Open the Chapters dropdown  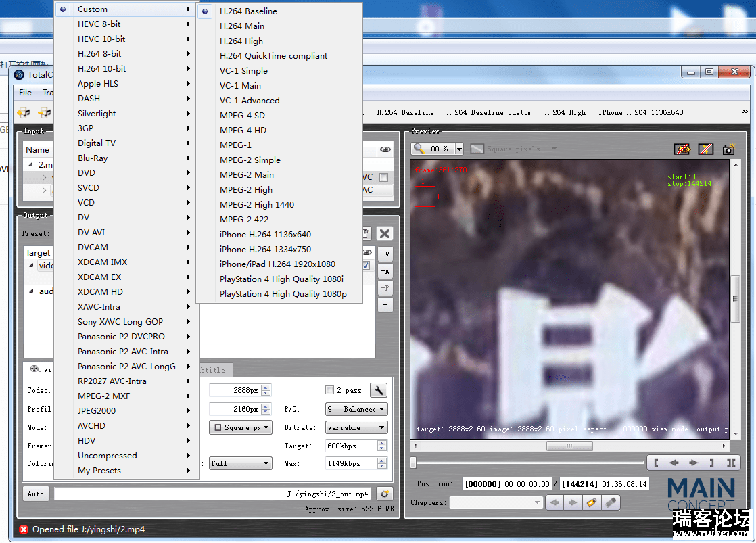[495, 502]
